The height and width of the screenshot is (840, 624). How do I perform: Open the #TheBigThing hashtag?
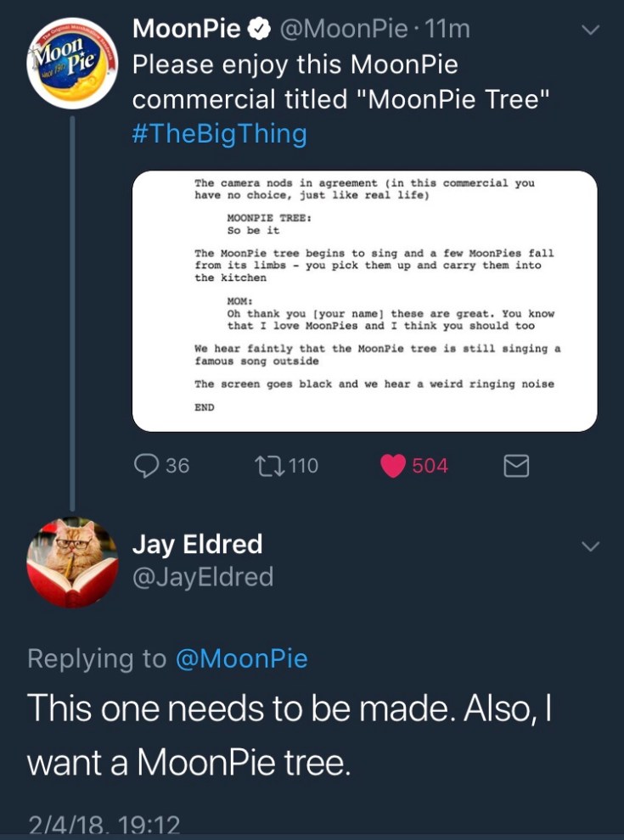(x=219, y=134)
